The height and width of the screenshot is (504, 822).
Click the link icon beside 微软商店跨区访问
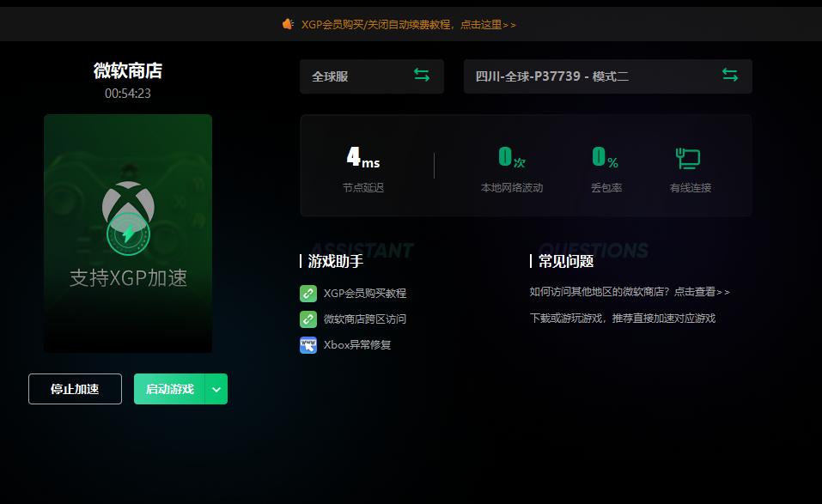(308, 319)
